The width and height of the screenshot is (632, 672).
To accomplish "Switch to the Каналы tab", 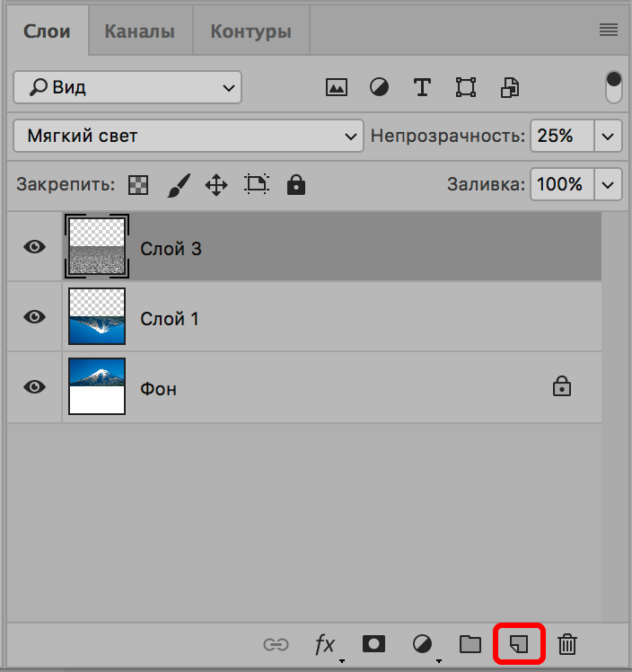I will coord(139,31).
